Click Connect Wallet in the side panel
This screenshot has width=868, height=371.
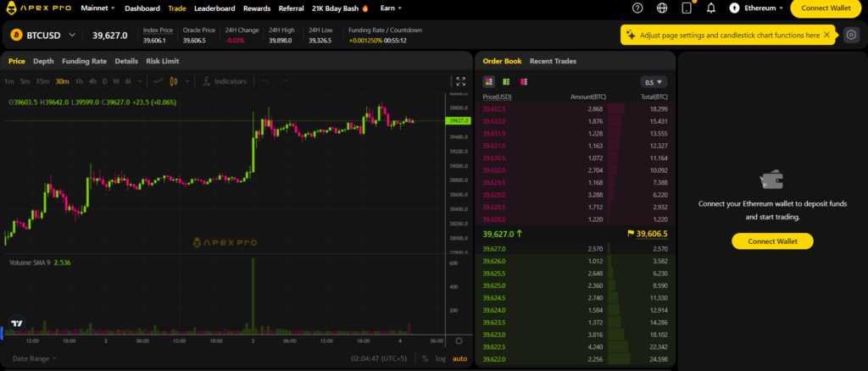(x=772, y=241)
